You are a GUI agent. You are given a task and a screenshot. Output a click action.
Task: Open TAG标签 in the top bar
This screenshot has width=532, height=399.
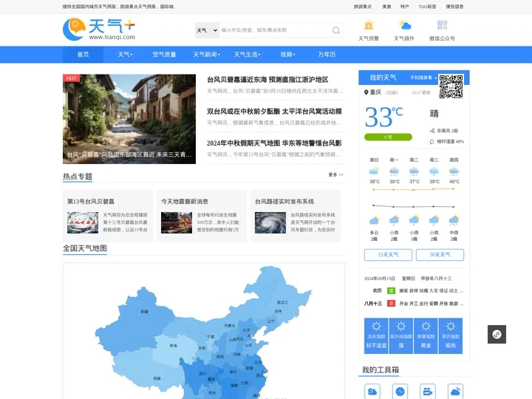click(x=428, y=7)
